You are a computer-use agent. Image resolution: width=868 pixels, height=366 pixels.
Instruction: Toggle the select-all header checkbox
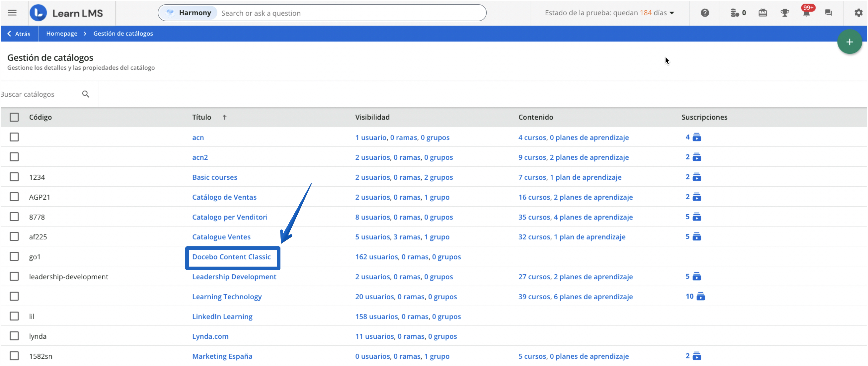(x=14, y=117)
